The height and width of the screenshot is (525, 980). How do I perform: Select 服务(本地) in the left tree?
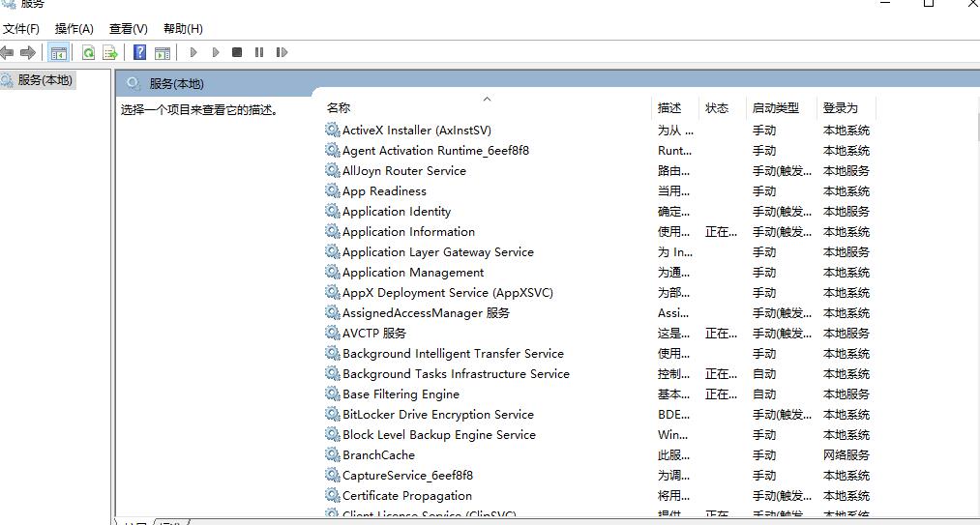tap(45, 80)
